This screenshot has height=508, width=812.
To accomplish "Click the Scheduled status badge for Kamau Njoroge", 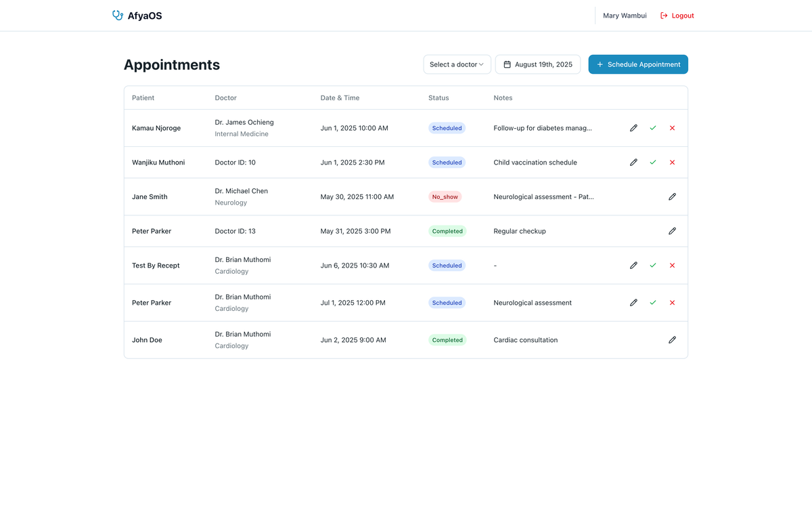I will coord(447,128).
